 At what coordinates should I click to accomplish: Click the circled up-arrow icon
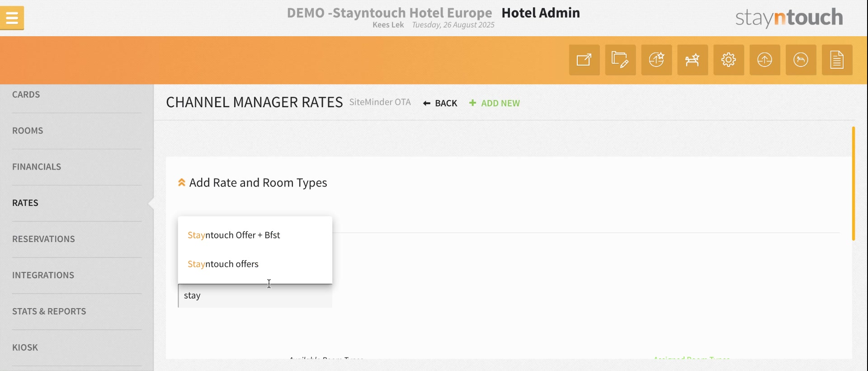coord(765,60)
